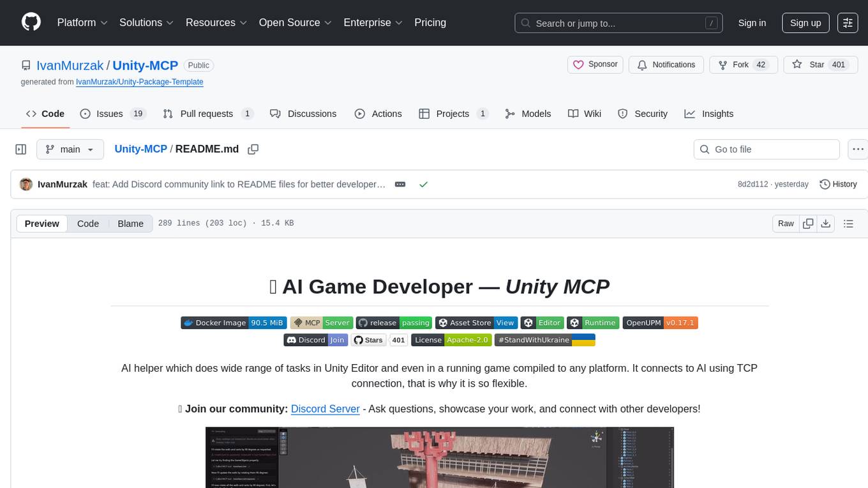
Task: Open the more file actions ellipsis
Action: point(859,149)
